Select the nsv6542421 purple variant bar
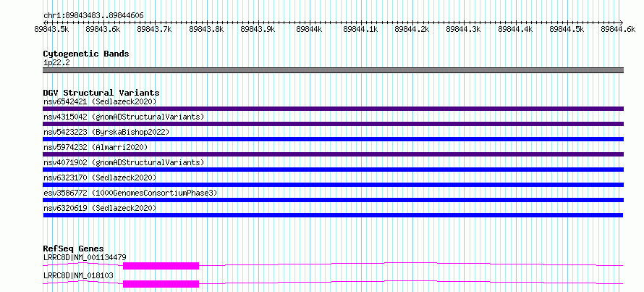 pyautogui.click(x=333, y=109)
